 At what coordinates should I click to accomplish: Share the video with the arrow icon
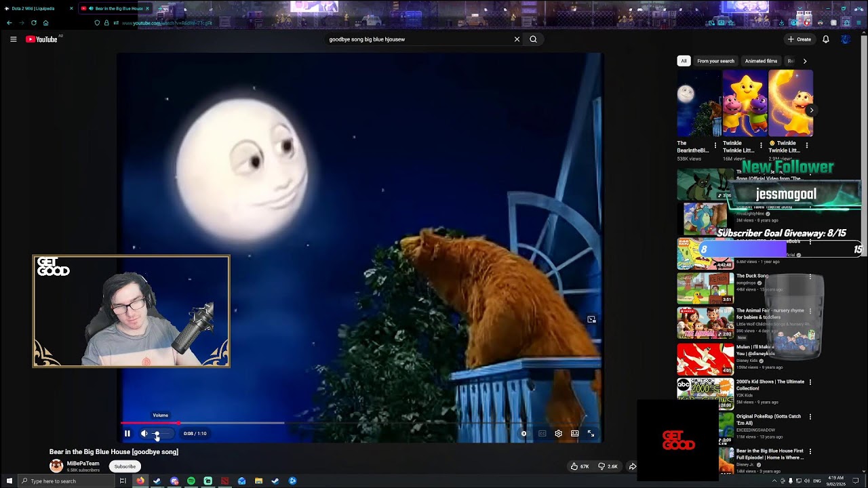pyautogui.click(x=632, y=466)
